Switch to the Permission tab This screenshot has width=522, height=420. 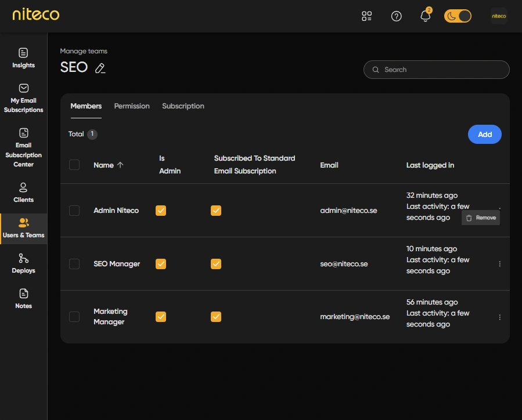coord(132,106)
